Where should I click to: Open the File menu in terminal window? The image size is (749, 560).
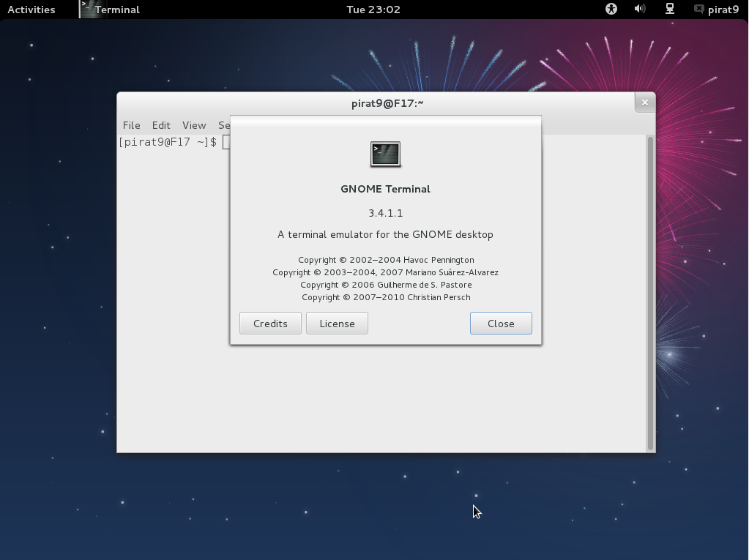click(x=131, y=125)
